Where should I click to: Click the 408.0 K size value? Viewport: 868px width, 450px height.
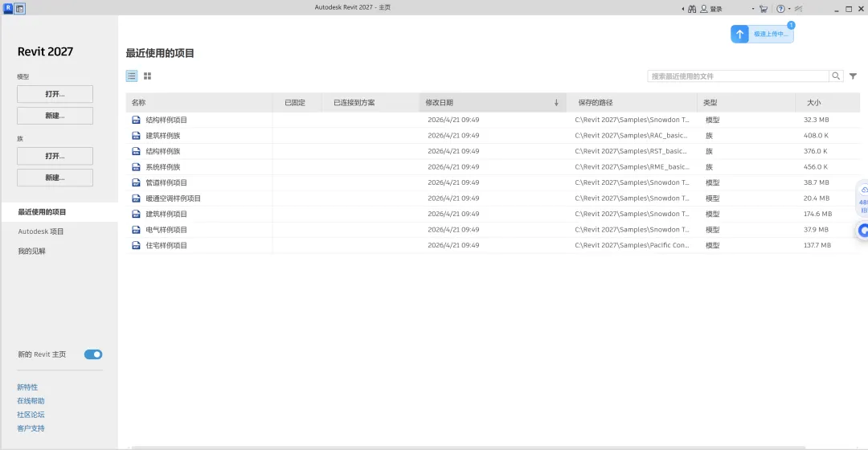816,136
